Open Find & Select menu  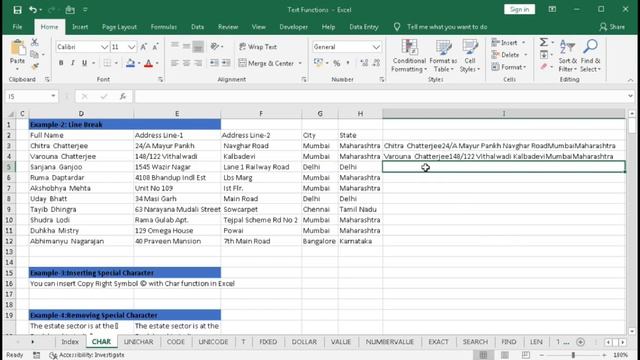590,56
